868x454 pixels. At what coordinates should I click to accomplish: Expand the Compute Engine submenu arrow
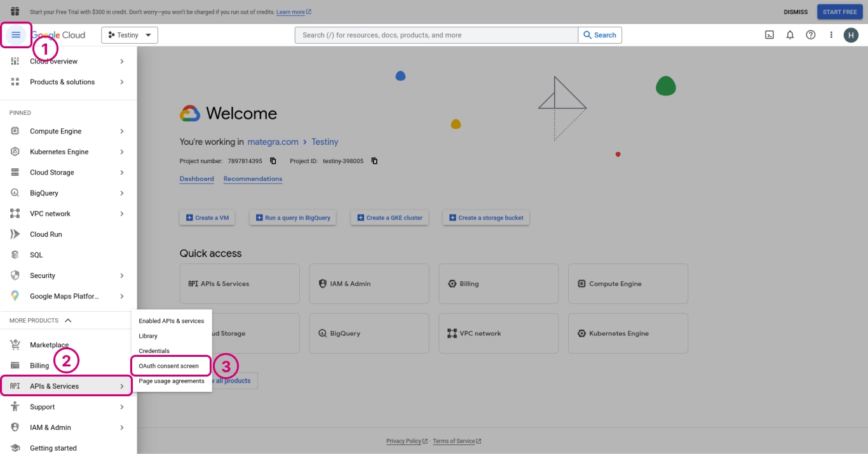coord(122,131)
